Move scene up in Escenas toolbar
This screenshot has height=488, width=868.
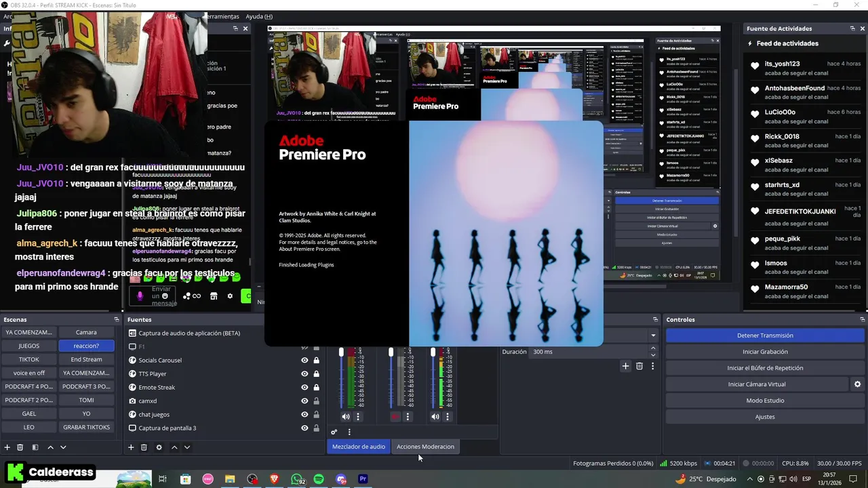[x=50, y=447]
